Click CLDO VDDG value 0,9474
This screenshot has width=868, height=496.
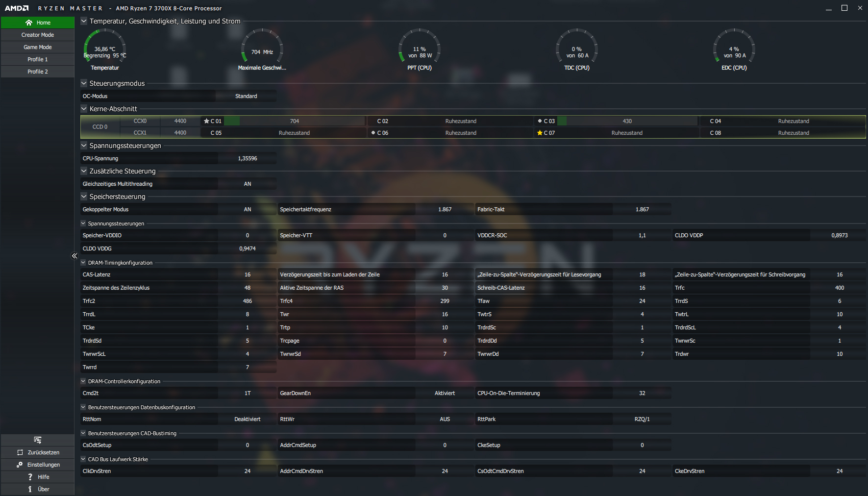click(248, 248)
